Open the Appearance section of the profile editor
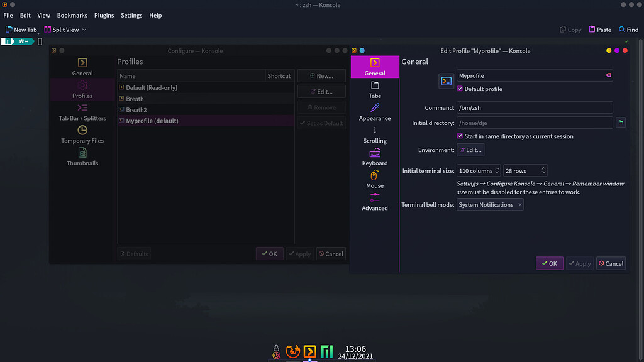 374,114
